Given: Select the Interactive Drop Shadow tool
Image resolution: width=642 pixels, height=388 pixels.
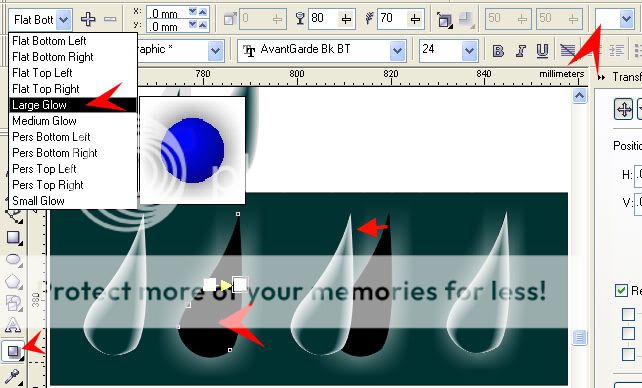Looking at the screenshot, I should tap(13, 351).
